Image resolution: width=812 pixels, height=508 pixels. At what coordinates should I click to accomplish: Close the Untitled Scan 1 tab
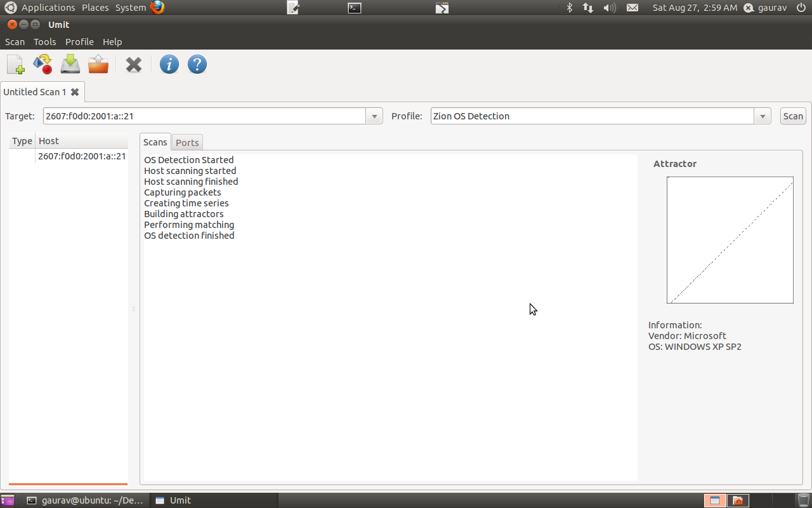tap(75, 92)
